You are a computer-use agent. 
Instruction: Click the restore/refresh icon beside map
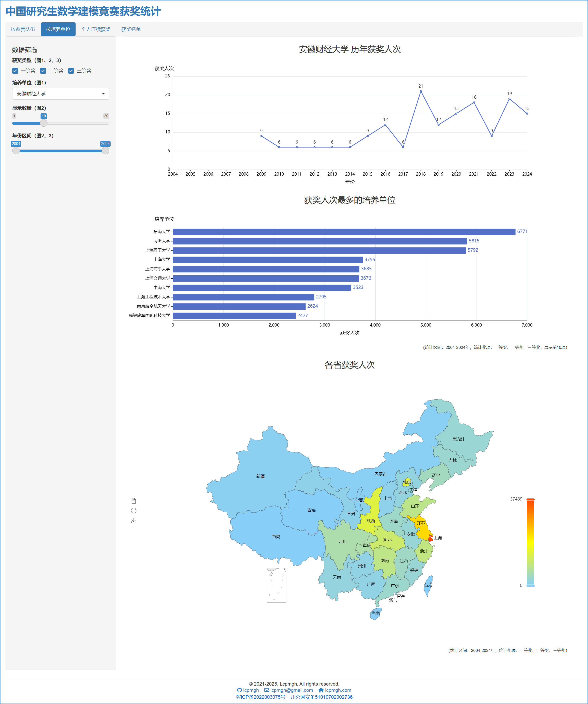coord(134,511)
